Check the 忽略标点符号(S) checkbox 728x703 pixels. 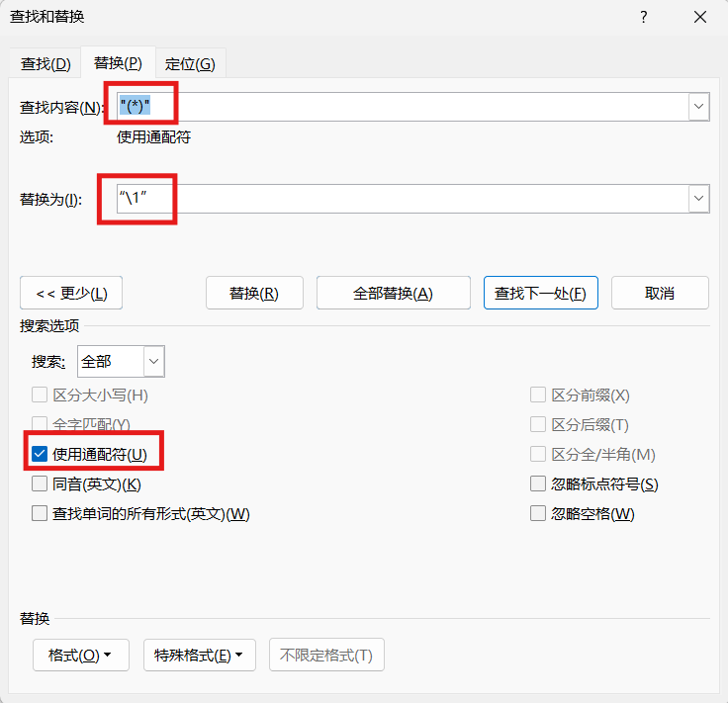click(x=538, y=484)
